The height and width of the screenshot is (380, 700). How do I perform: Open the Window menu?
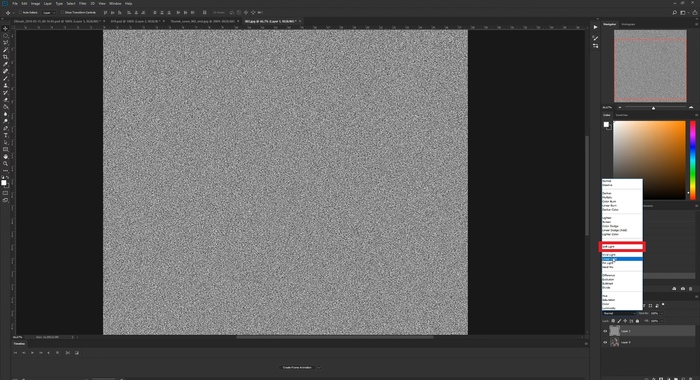(115, 4)
